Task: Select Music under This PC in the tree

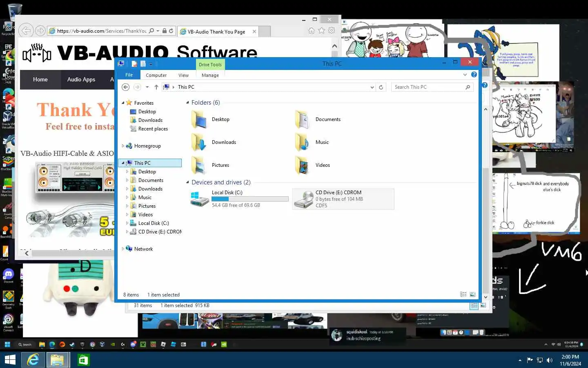Action: (145, 197)
